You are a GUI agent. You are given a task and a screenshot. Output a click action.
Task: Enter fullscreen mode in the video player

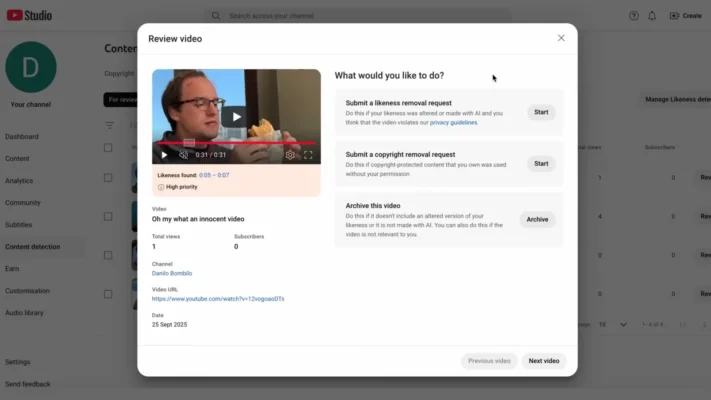(x=308, y=155)
